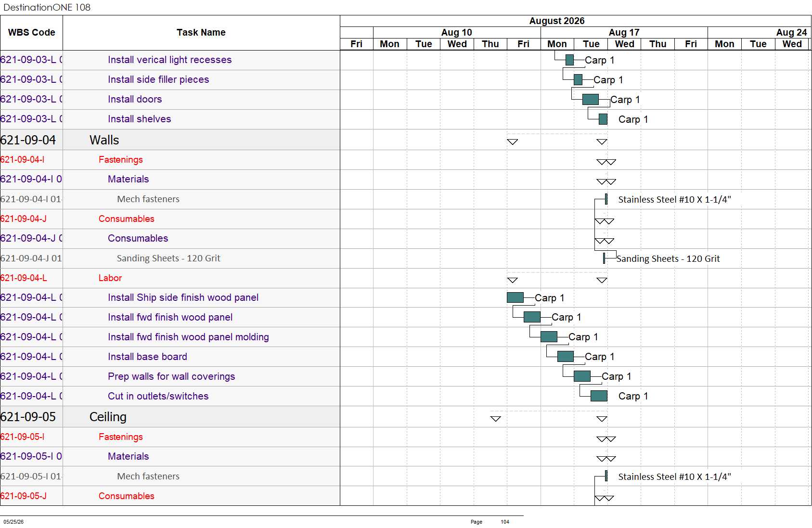Click the Task Name column header

pyautogui.click(x=201, y=33)
